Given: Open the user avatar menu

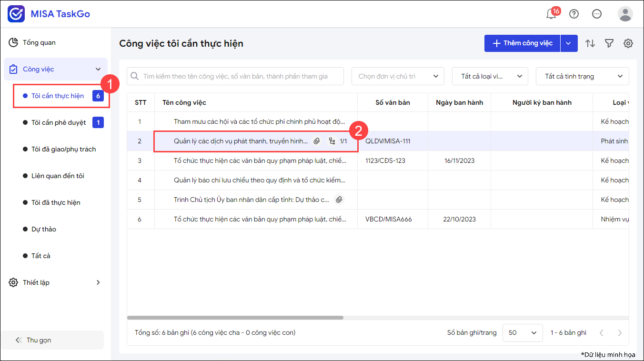Looking at the screenshot, I should pos(625,14).
